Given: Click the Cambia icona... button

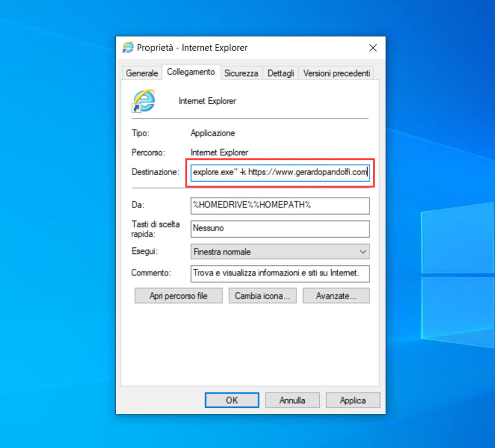Looking at the screenshot, I should click(262, 296).
